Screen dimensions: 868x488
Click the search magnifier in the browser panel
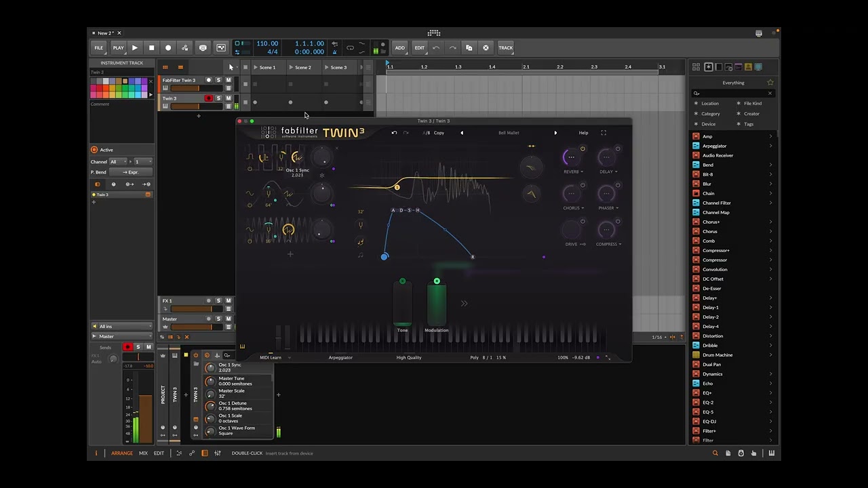(696, 93)
